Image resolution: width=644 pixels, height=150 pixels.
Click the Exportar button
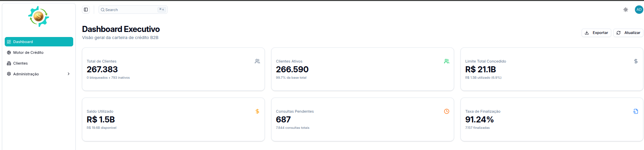pos(596,33)
